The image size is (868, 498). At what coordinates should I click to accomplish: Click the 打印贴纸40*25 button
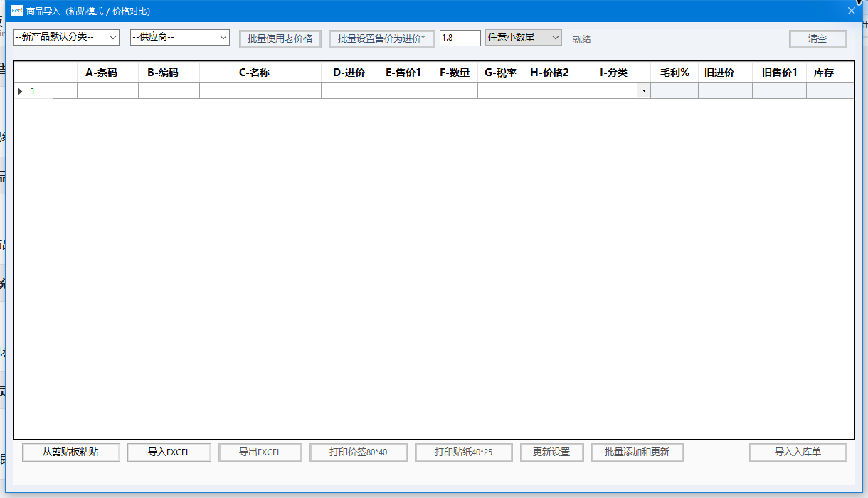click(464, 452)
